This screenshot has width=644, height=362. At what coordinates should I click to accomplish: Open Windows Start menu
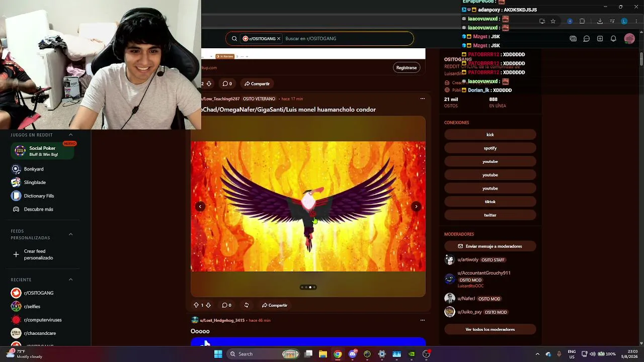218,354
